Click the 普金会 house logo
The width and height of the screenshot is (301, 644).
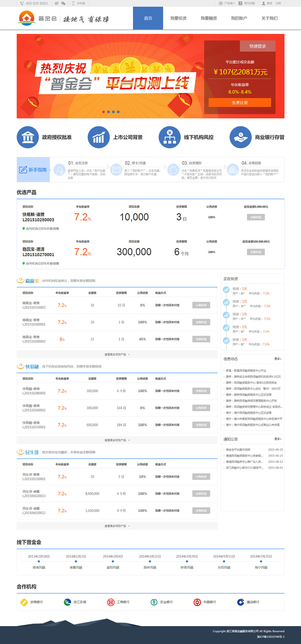(26, 18)
